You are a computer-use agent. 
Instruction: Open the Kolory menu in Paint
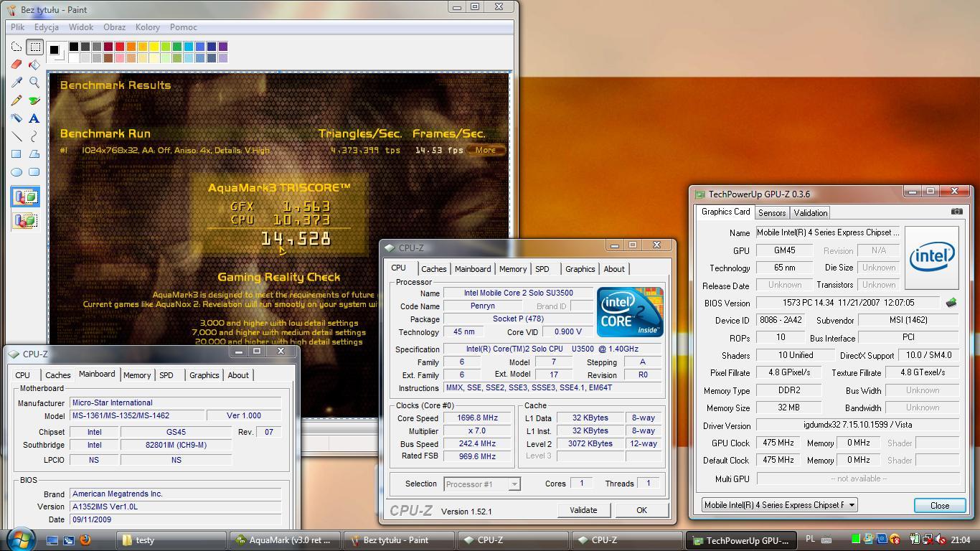click(148, 27)
